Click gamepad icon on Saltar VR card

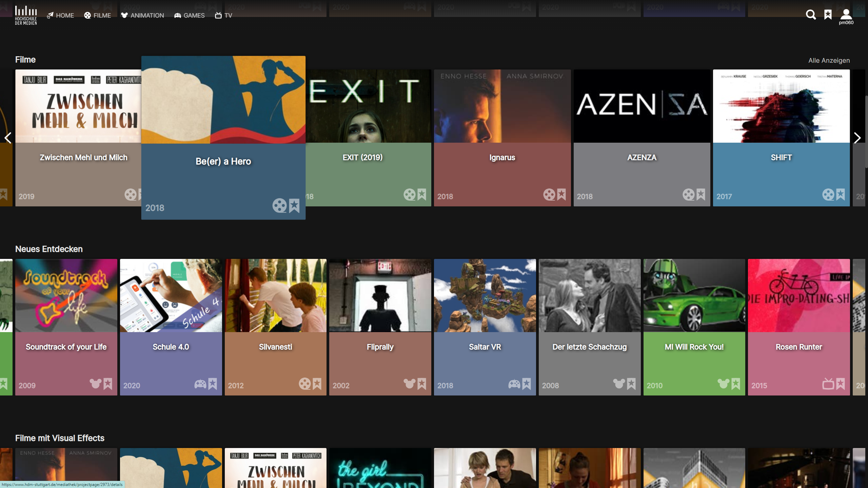coord(514,384)
